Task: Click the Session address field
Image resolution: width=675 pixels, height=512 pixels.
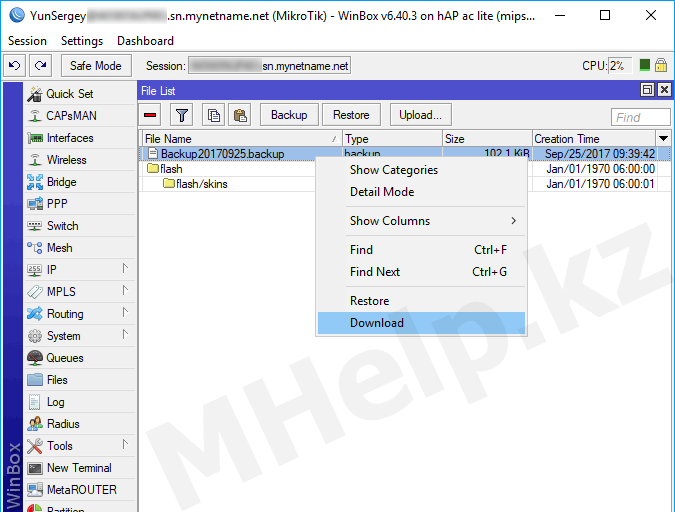Action: pyautogui.click(x=269, y=66)
